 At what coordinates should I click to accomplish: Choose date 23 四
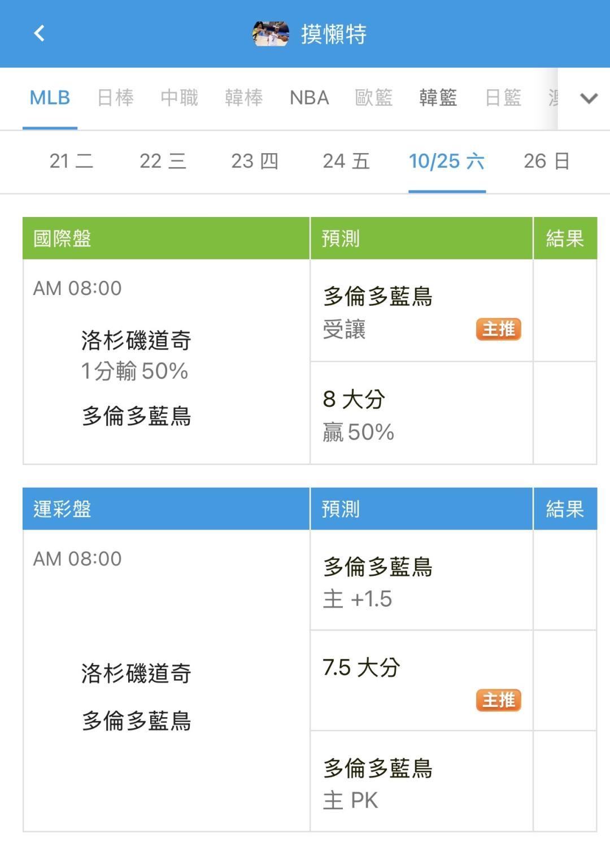(x=255, y=161)
